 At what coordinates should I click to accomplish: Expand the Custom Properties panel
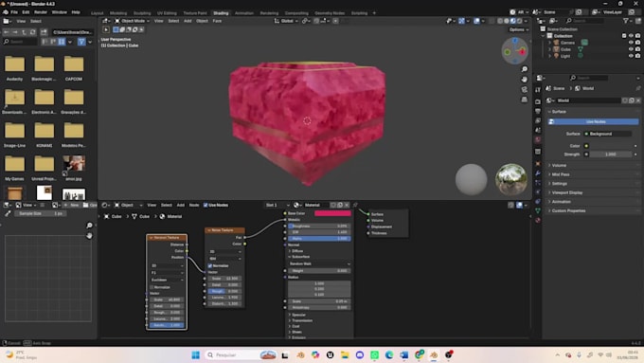(568, 210)
